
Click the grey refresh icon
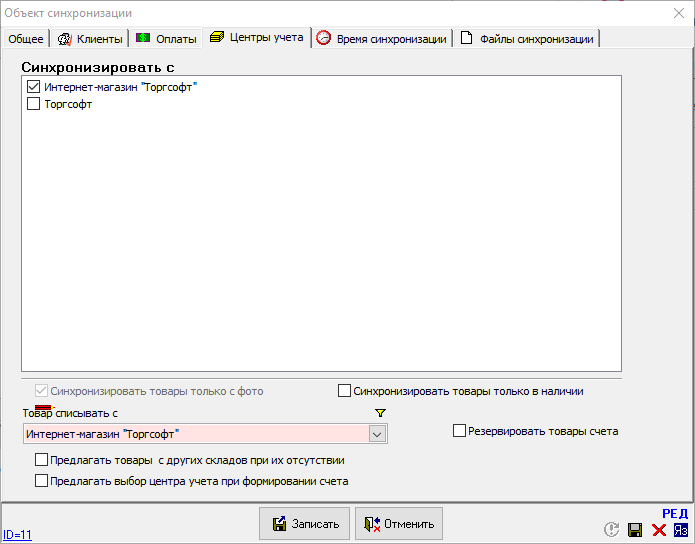(612, 530)
